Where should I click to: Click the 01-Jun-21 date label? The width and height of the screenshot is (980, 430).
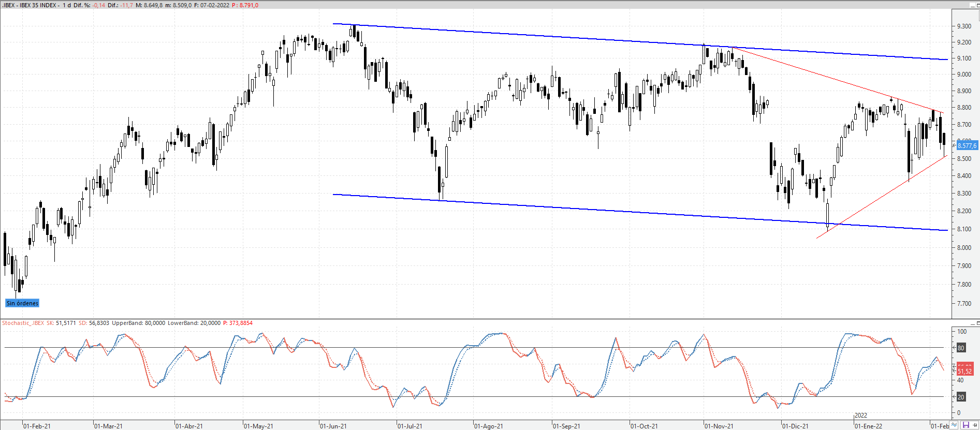(333, 426)
